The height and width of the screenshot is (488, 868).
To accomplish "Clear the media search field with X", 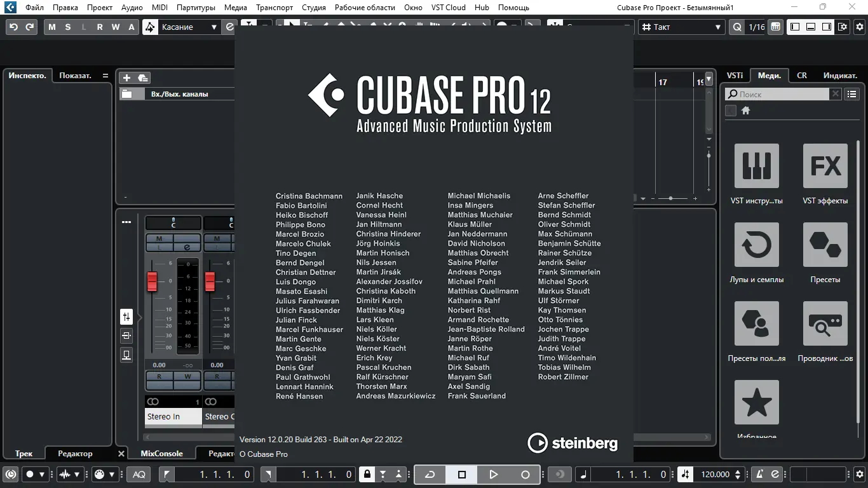I will click(x=836, y=94).
